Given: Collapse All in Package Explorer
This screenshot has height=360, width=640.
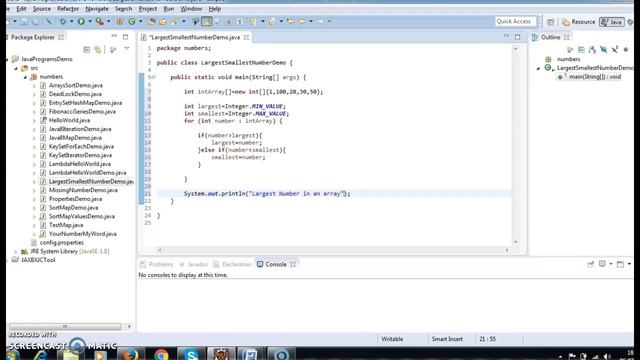Looking at the screenshot, I should pos(87,49).
